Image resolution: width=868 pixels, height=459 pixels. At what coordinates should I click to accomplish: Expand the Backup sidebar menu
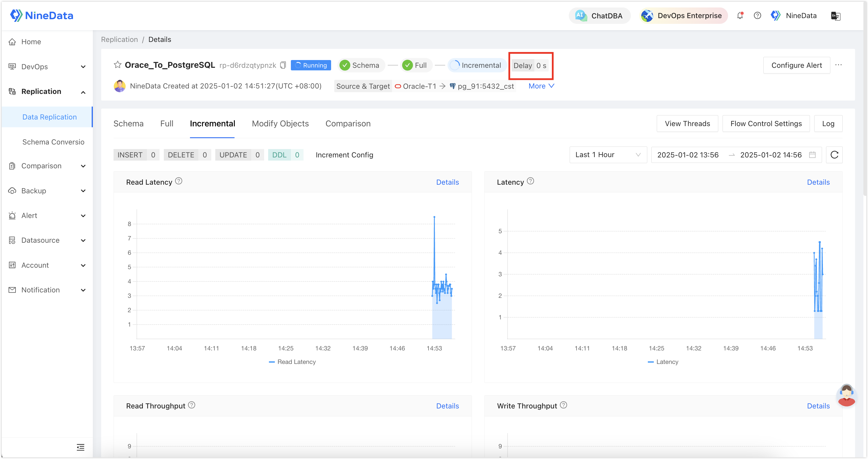pos(47,191)
